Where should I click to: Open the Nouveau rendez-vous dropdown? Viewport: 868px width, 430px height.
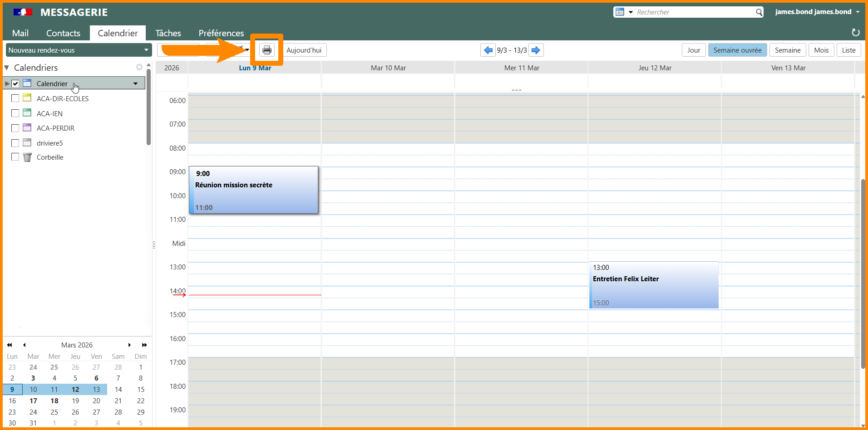pyautogui.click(x=146, y=50)
